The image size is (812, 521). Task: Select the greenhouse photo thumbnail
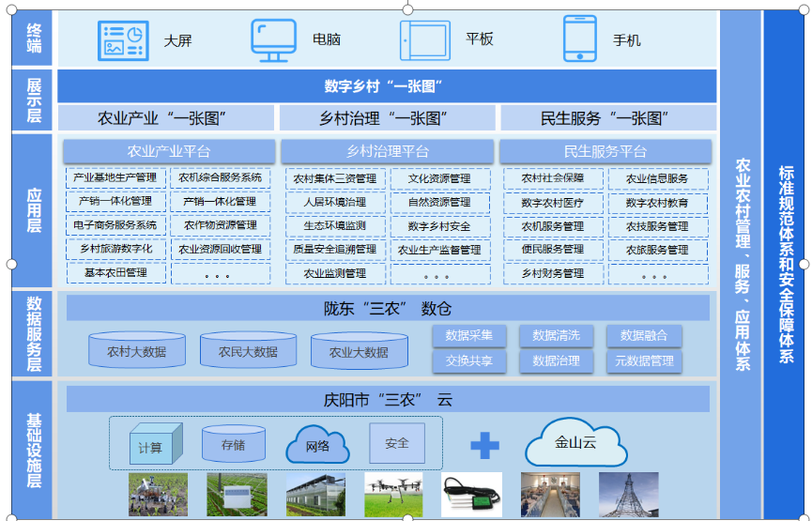(x=315, y=495)
